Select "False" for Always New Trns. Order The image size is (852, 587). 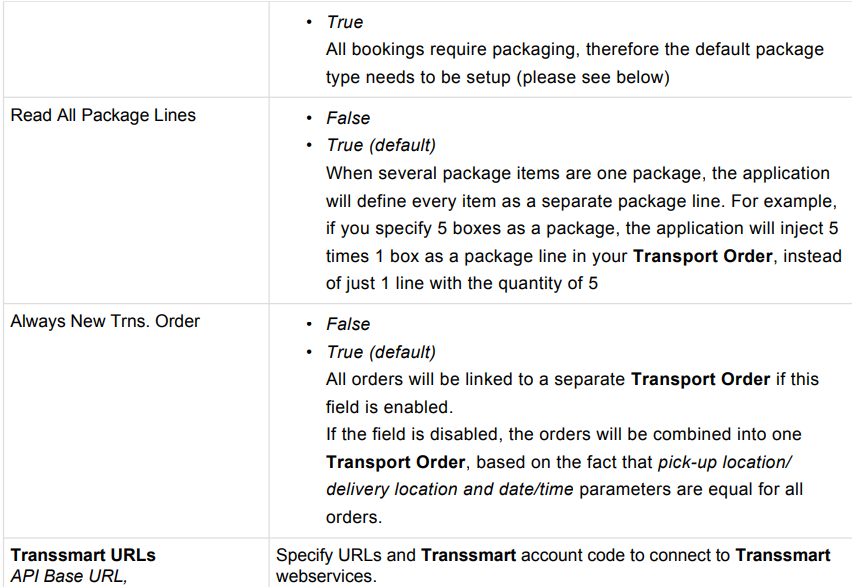pyautogui.click(x=348, y=324)
